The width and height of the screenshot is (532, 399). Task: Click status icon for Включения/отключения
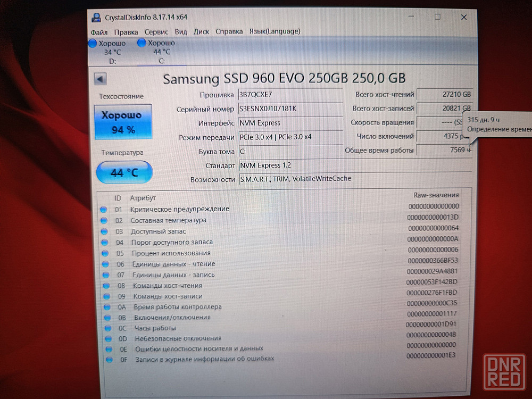click(x=107, y=318)
